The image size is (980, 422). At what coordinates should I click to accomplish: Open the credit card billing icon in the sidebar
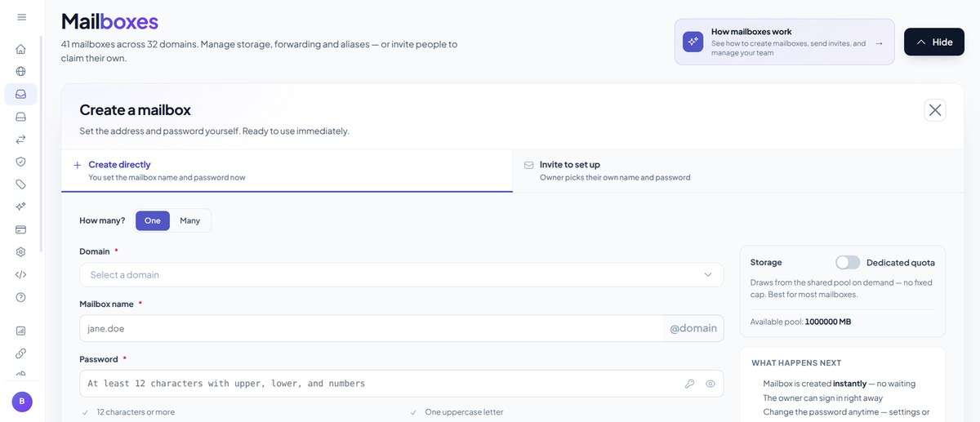(x=21, y=229)
